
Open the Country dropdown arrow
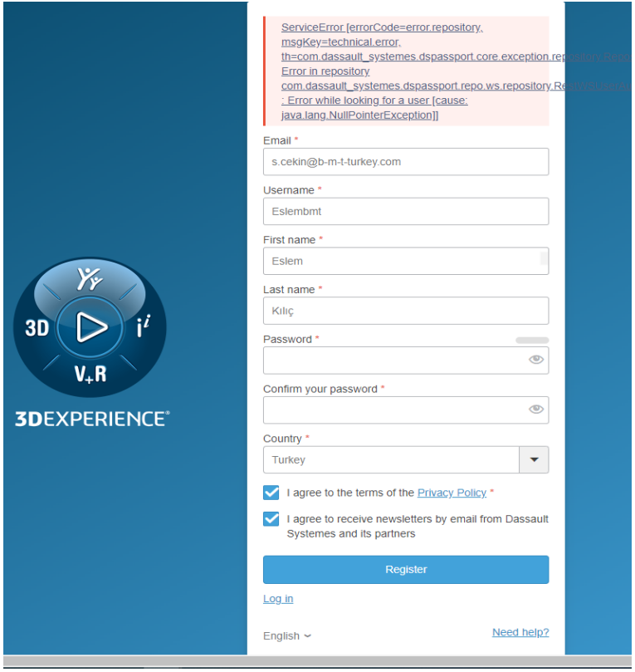pyautogui.click(x=534, y=459)
